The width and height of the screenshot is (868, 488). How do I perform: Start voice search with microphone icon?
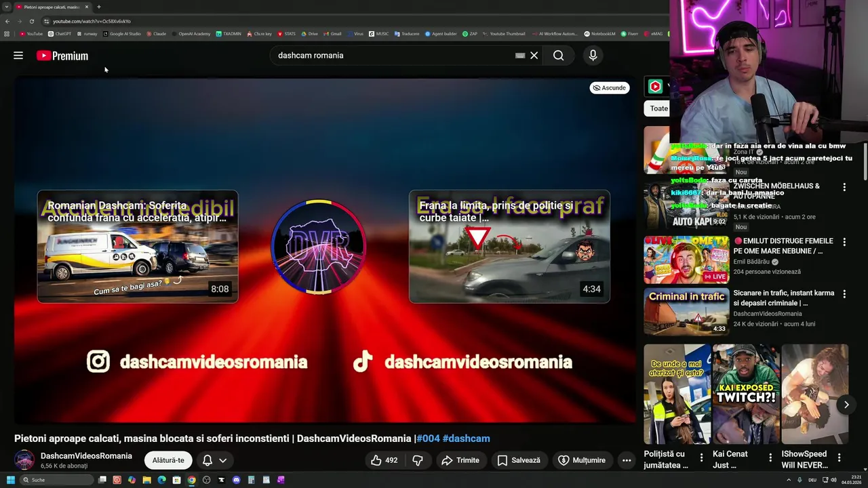coord(593,56)
